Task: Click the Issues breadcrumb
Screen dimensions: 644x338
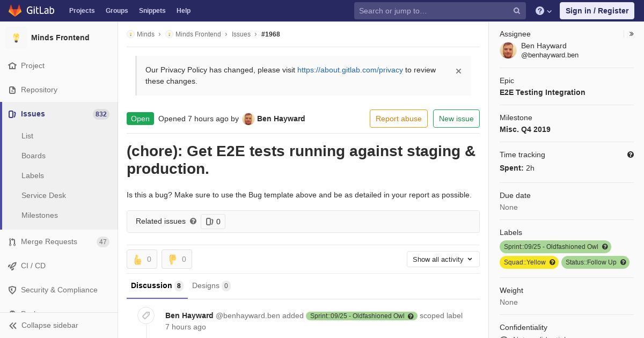Action: [x=241, y=34]
